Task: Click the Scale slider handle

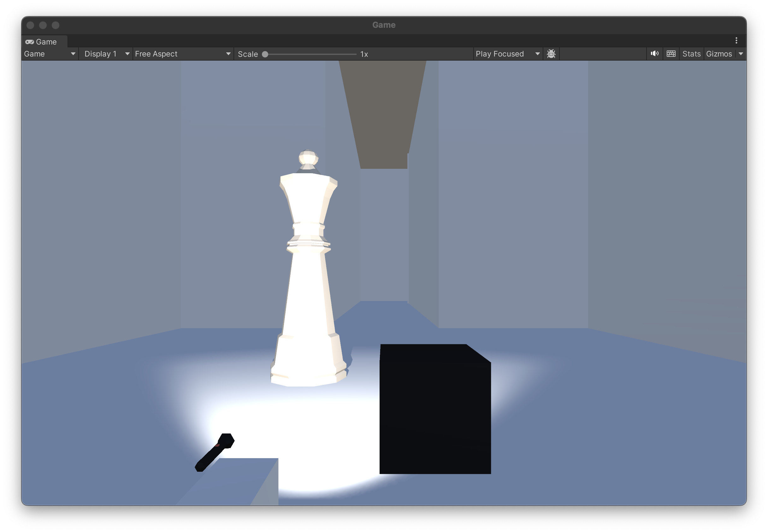Action: tap(265, 54)
